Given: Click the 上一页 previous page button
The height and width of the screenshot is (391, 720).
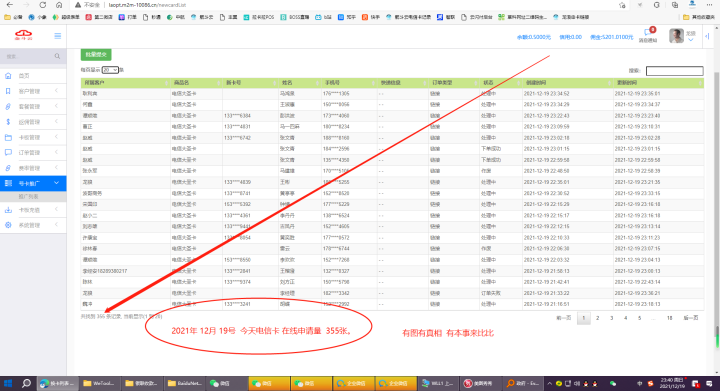Looking at the screenshot, I should click(x=563, y=318).
